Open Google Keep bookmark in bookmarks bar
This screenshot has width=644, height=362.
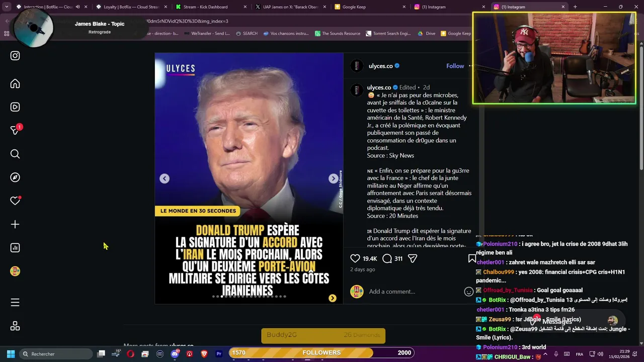pos(456,34)
